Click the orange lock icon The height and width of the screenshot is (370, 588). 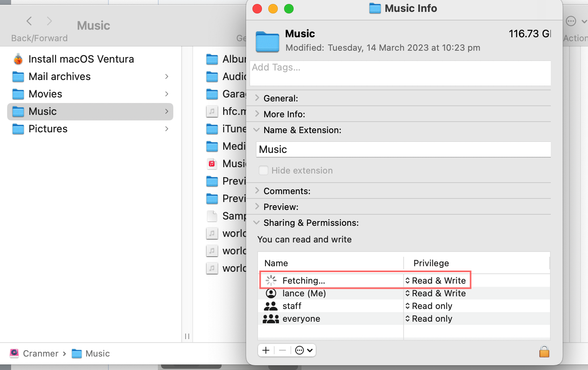pos(544,351)
